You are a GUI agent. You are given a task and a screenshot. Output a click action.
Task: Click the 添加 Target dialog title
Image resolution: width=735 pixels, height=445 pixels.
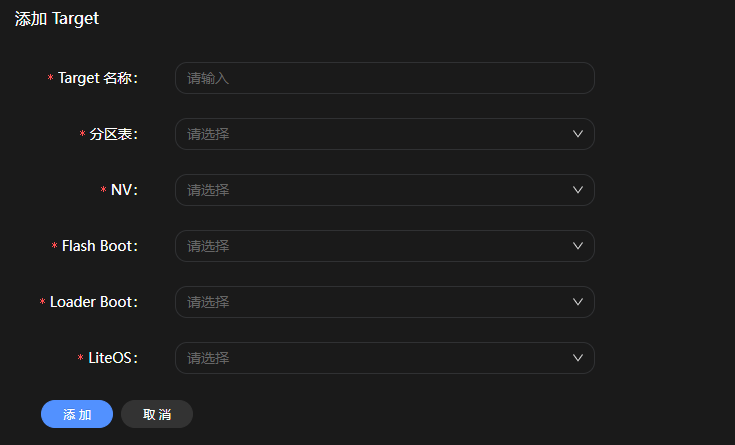coord(57,19)
